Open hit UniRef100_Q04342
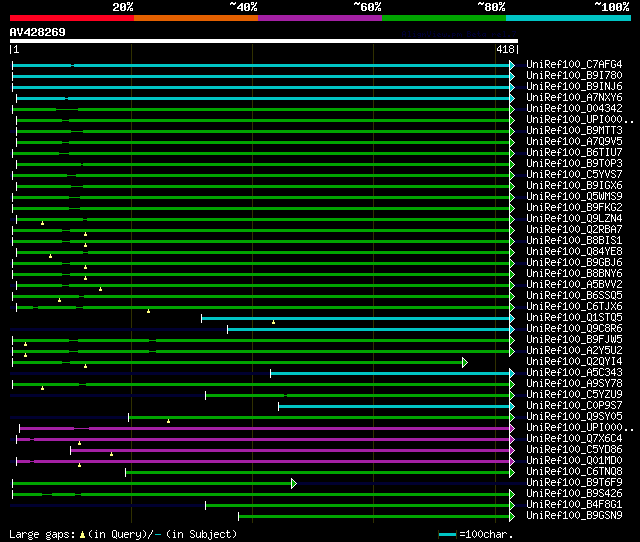 [x=574, y=109]
